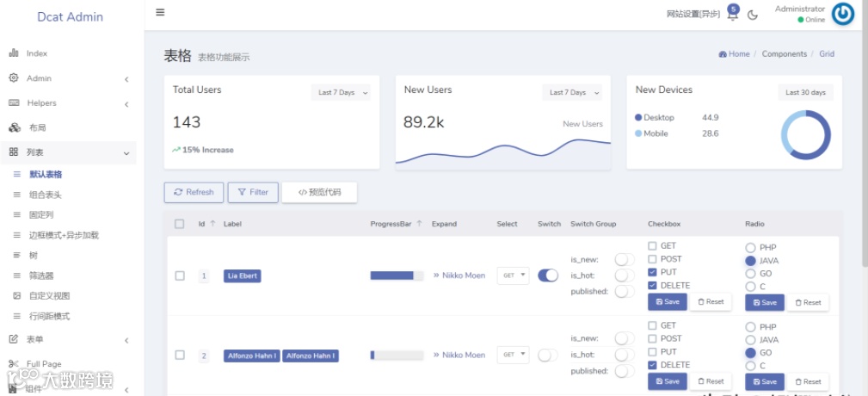868x396 pixels.
Task: Enable published toggle in row 2
Action: tap(625, 371)
